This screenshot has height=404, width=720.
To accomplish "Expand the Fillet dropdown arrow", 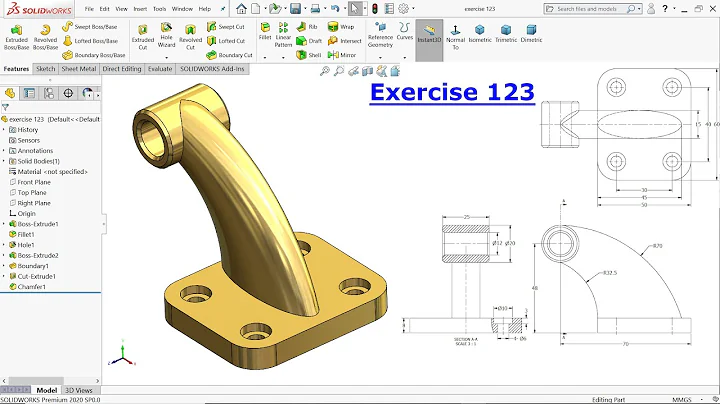I will click(x=265, y=58).
